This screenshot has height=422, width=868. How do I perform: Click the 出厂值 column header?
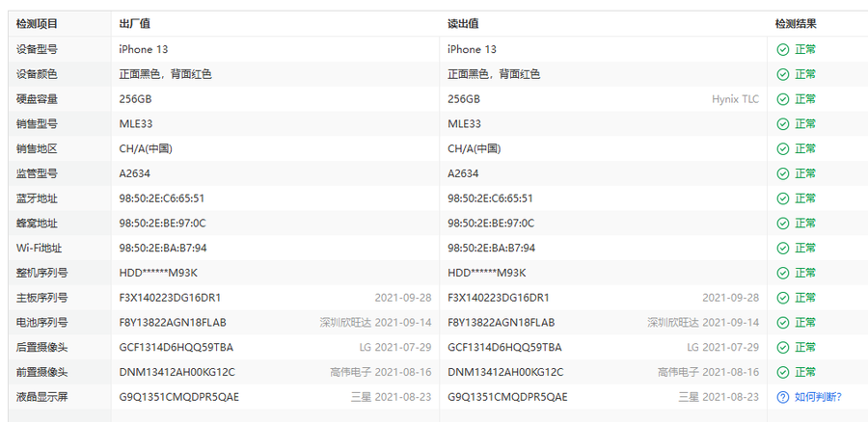pyautogui.click(x=134, y=24)
